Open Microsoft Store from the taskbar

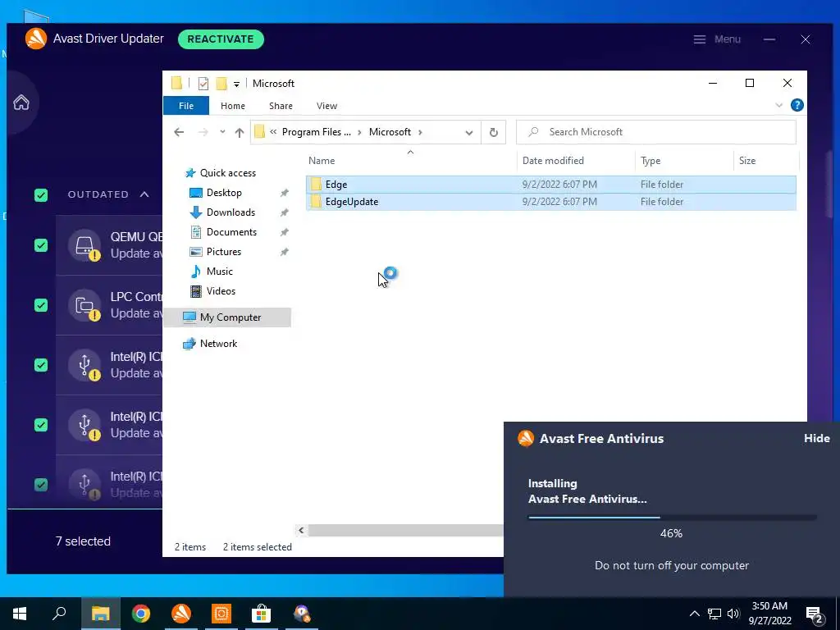pyautogui.click(x=261, y=614)
